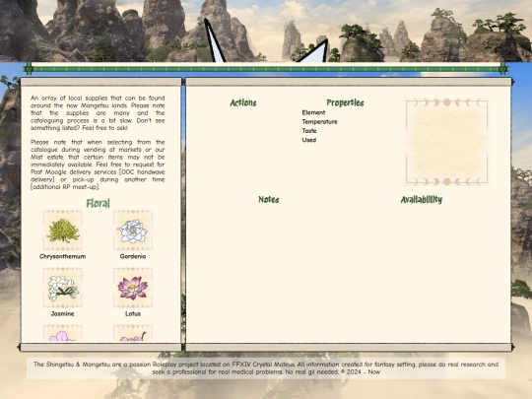532x399 pixels.
Task: Click the Used property label
Action: 309,140
